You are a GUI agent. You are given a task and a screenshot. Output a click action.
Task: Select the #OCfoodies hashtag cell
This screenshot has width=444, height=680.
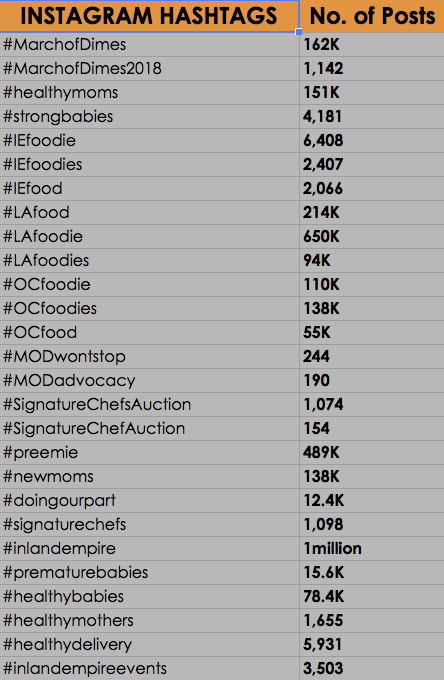tap(149, 308)
